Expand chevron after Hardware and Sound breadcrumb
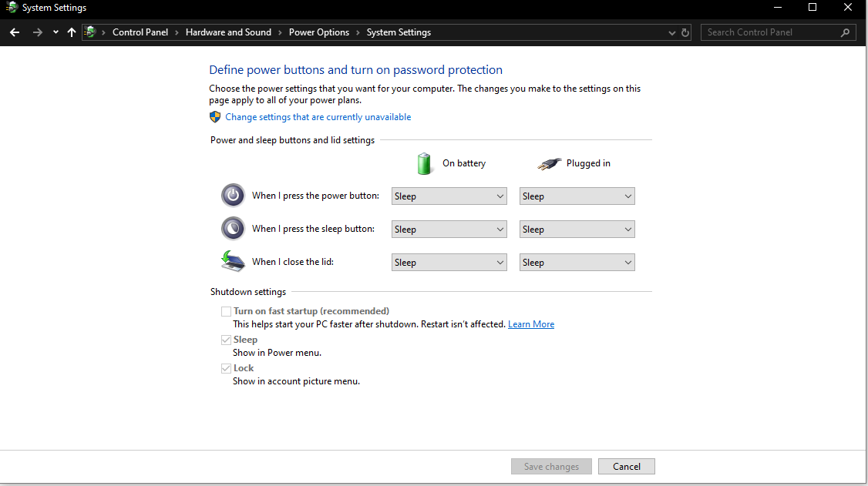The image size is (868, 486). (280, 32)
